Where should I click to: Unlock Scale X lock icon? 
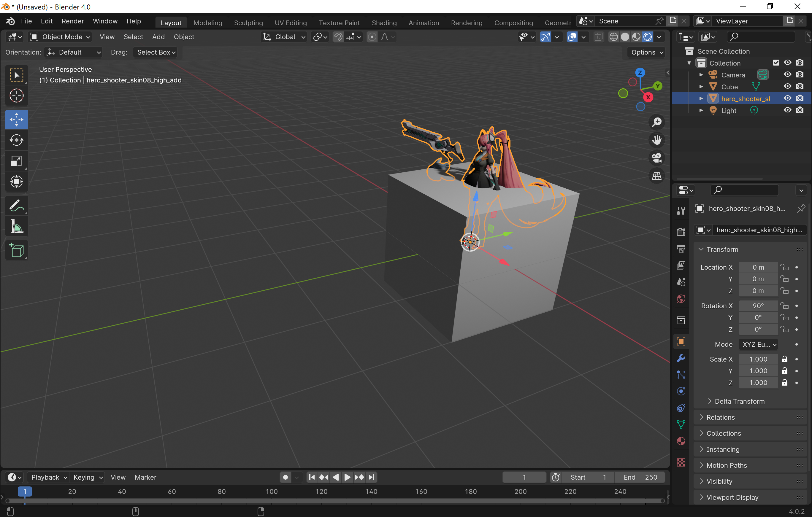(x=785, y=359)
